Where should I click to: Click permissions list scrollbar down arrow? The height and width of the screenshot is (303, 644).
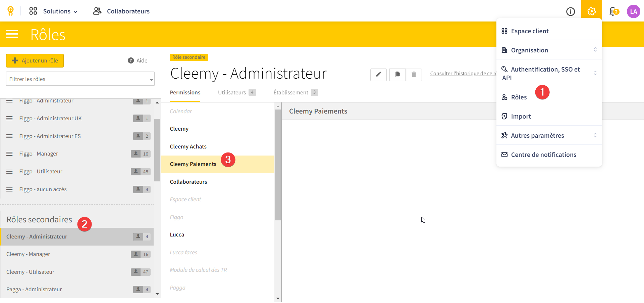[x=278, y=298]
